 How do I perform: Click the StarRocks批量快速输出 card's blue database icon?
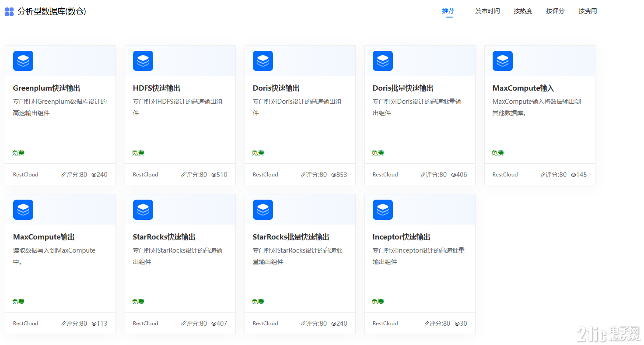tap(263, 210)
